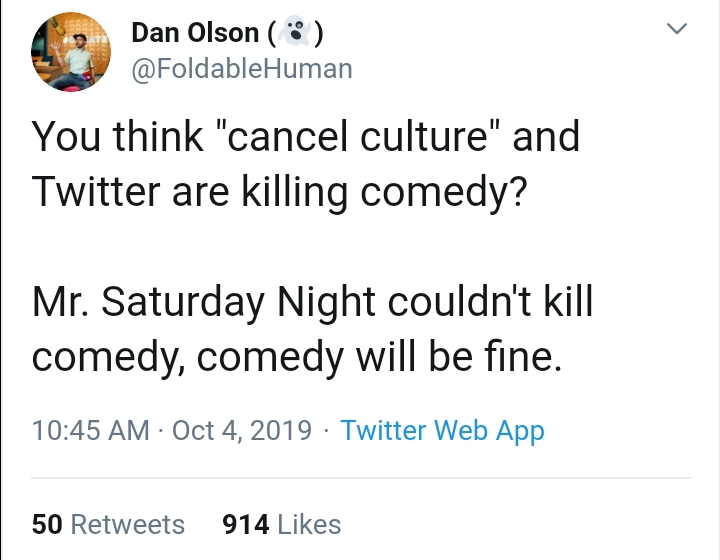Click the words Mr. Saturday Night
Viewport: 720px width, 560px height.
[x=203, y=303]
